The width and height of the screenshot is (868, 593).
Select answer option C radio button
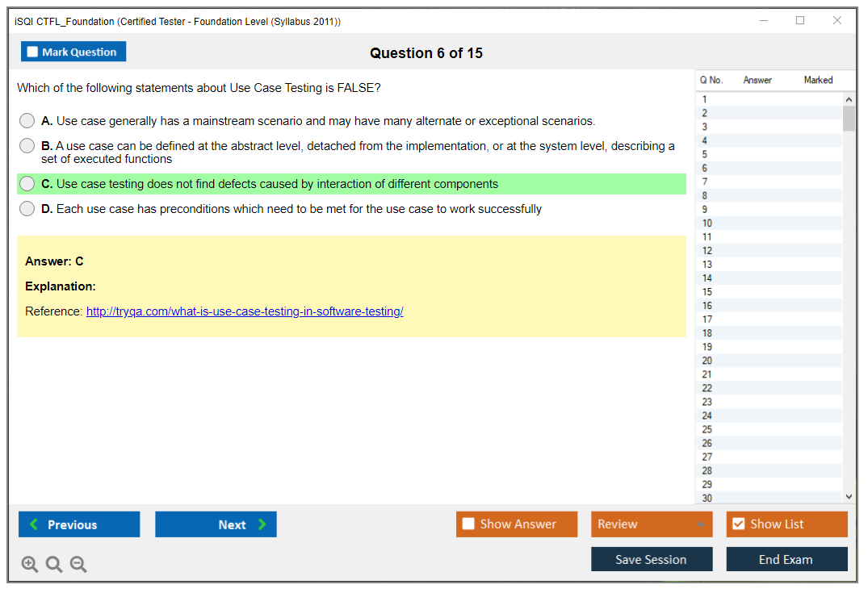pos(27,184)
